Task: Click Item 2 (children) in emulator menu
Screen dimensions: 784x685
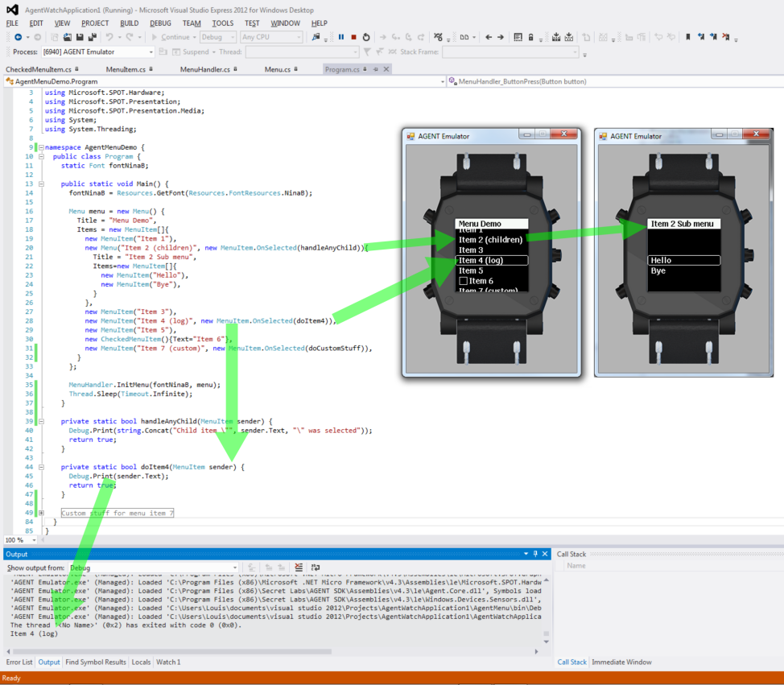Action: [490, 240]
